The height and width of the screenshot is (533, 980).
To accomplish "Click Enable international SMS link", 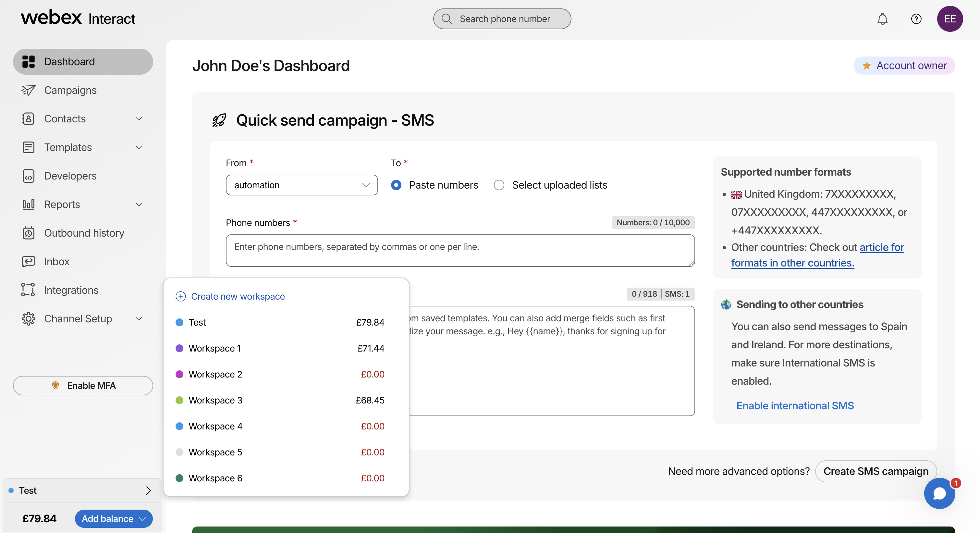I will click(795, 405).
